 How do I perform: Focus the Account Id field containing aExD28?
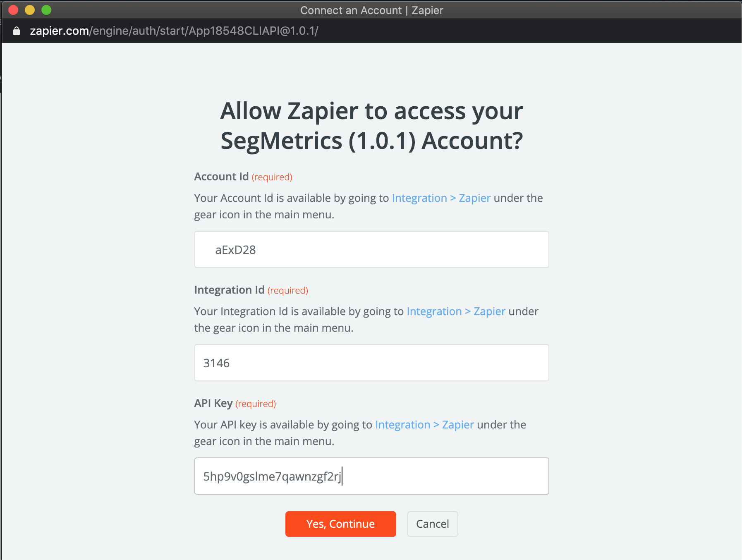pos(371,249)
